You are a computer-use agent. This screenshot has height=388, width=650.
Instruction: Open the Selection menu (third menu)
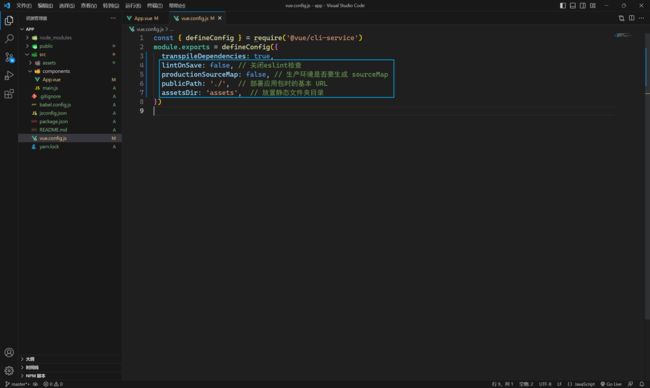point(67,5)
